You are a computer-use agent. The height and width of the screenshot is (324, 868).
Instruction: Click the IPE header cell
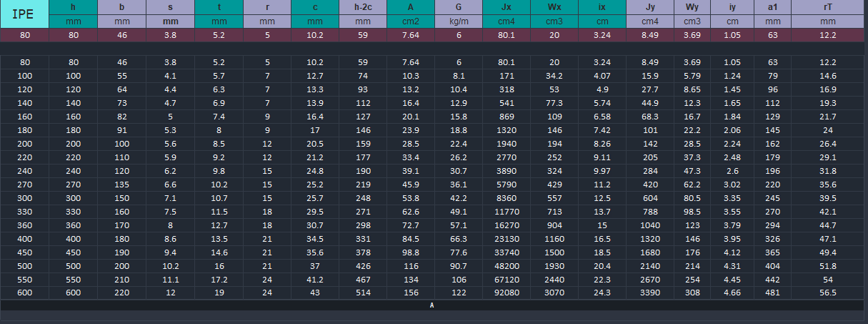[24, 14]
